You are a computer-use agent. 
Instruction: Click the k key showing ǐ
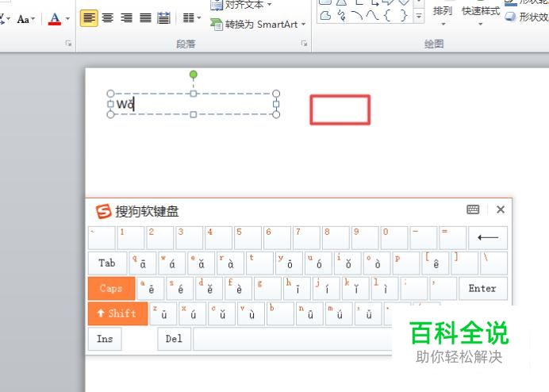pyautogui.click(x=355, y=288)
